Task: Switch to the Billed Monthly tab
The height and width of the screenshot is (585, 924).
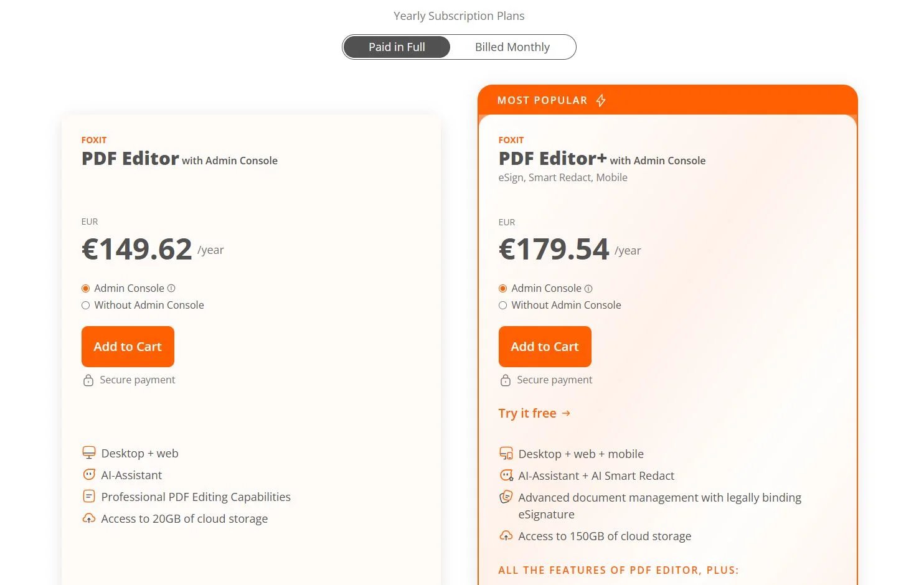Action: click(512, 47)
